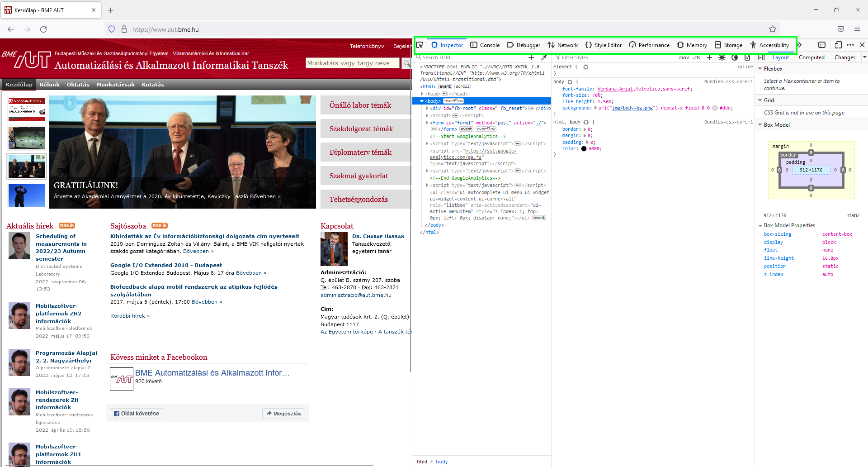Open the Firefox hamburger application menu
The height and width of the screenshot is (467, 868).
pos(857,29)
